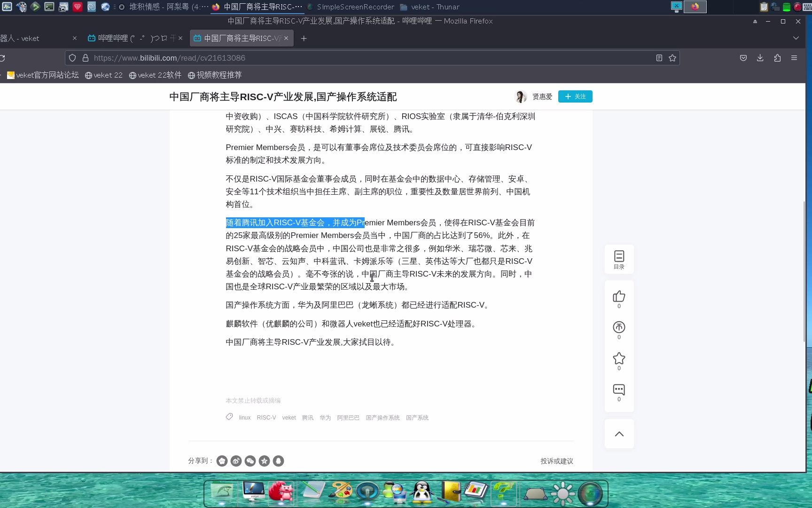Image resolution: width=812 pixels, height=508 pixels.
Task: Open the tab list dropdown chevron
Action: (x=795, y=38)
